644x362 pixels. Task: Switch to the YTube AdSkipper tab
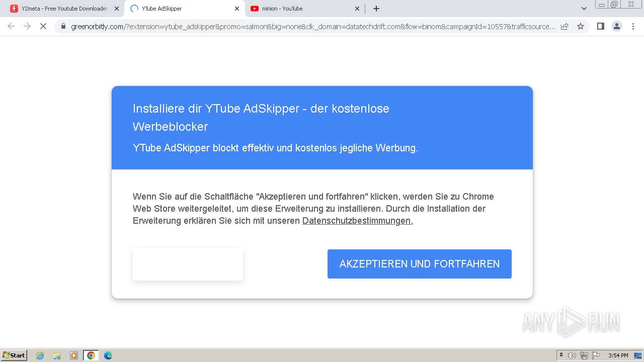coord(184,9)
